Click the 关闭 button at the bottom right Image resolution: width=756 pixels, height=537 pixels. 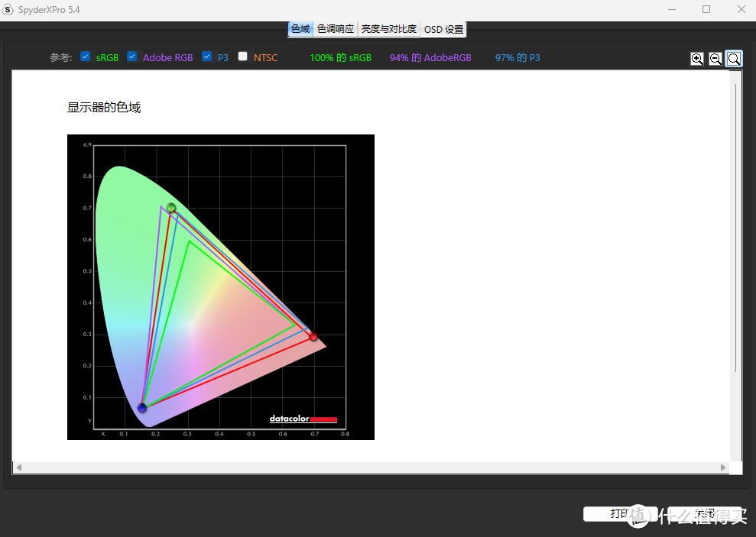(x=705, y=514)
